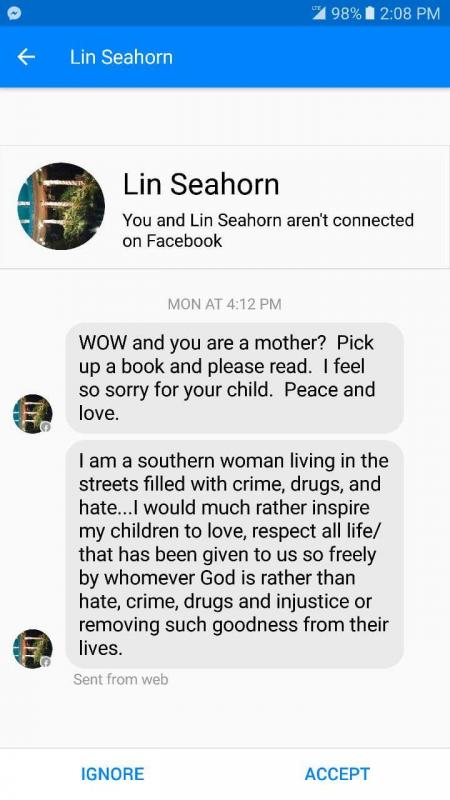
Task: Tap avatar beside "southern woman" message
Action: tap(33, 648)
